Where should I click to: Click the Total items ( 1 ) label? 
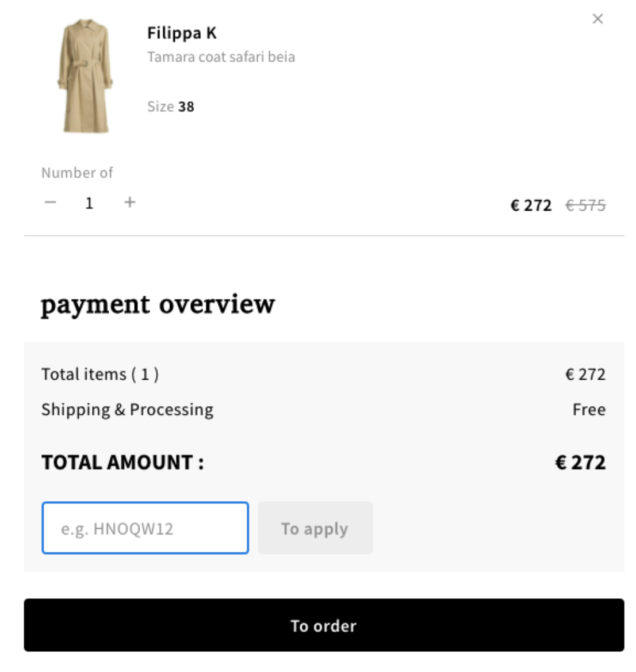tap(100, 375)
